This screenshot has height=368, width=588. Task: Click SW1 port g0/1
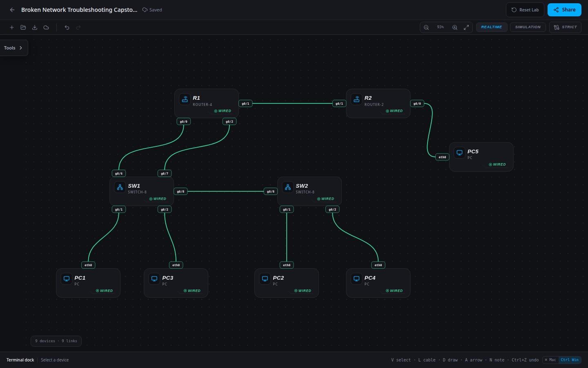[x=119, y=209]
